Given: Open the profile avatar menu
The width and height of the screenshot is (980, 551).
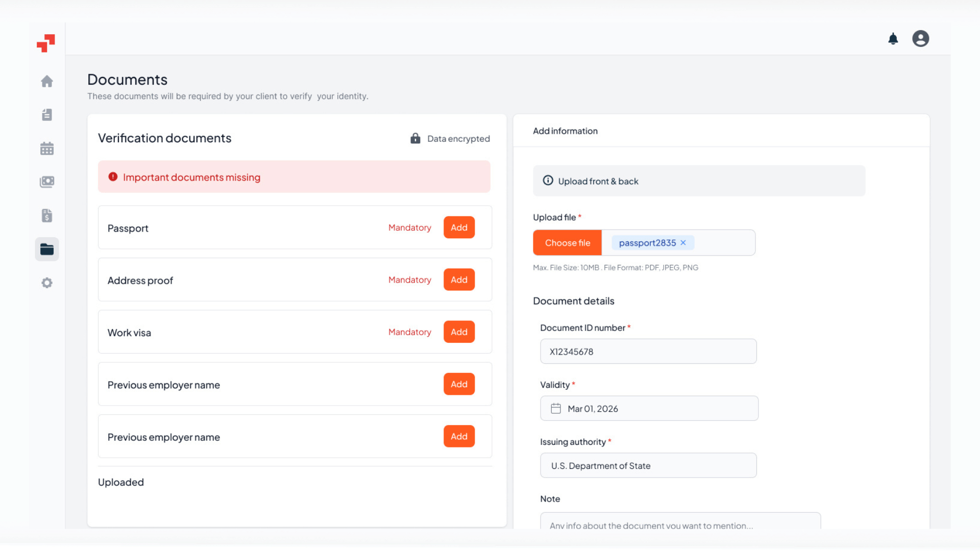Looking at the screenshot, I should (x=920, y=38).
